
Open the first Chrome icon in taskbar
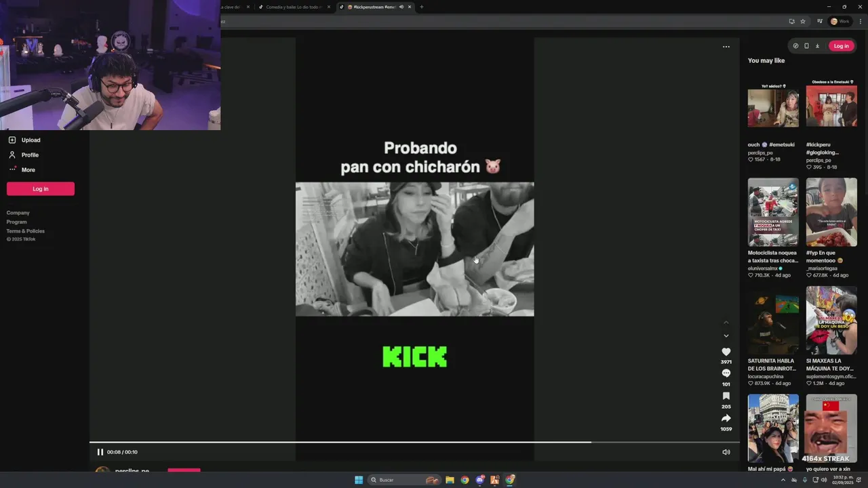tap(465, 480)
